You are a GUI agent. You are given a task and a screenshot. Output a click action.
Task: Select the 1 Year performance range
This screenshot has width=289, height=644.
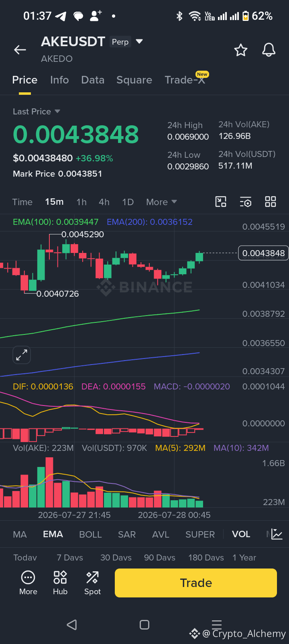(244, 558)
